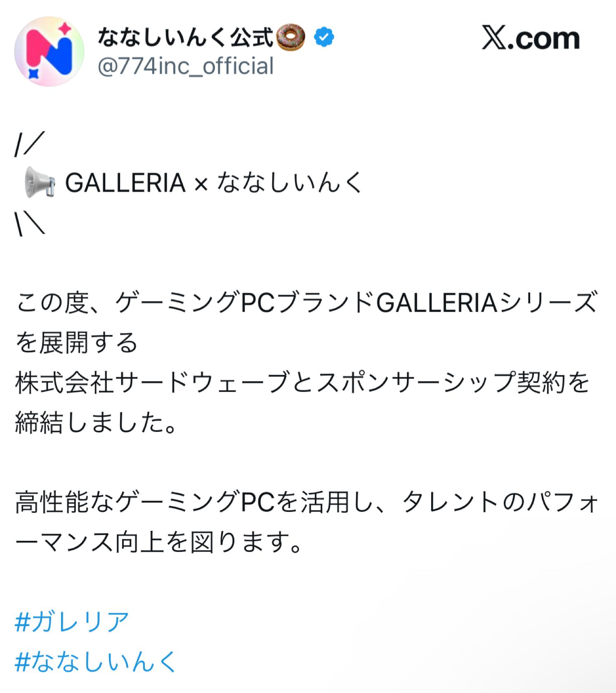616x693 pixels.
Task: Click the line starting この度、ゲーミングPC
Action: [307, 302]
